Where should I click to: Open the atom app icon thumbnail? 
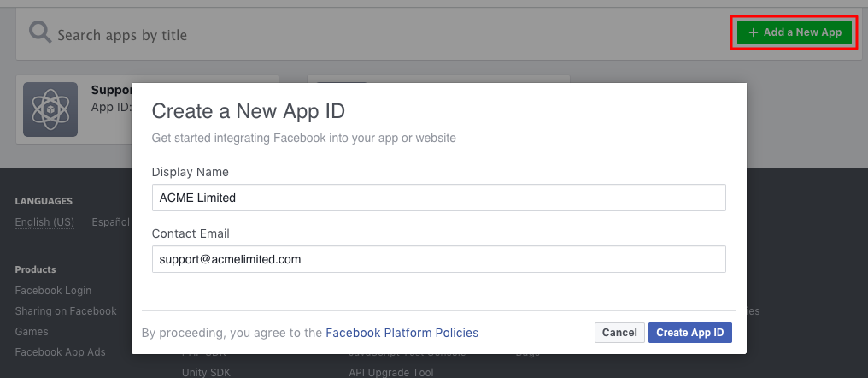tap(50, 109)
